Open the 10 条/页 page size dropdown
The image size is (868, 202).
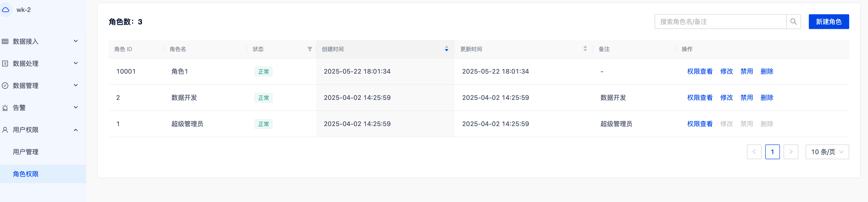point(827,152)
